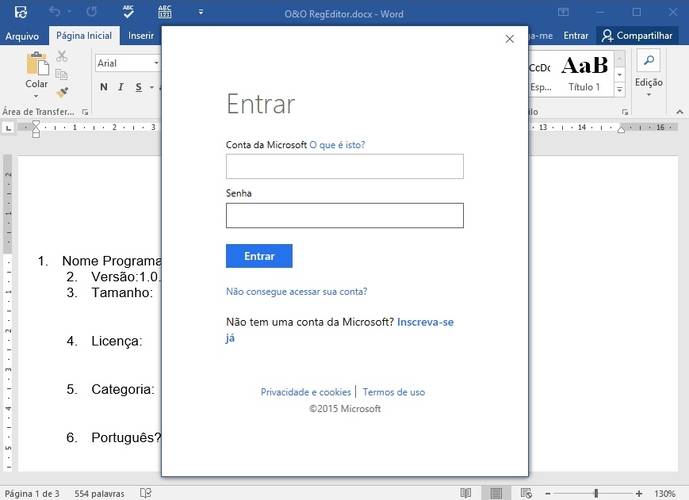Click the proofing book icon in status bar

[145, 493]
